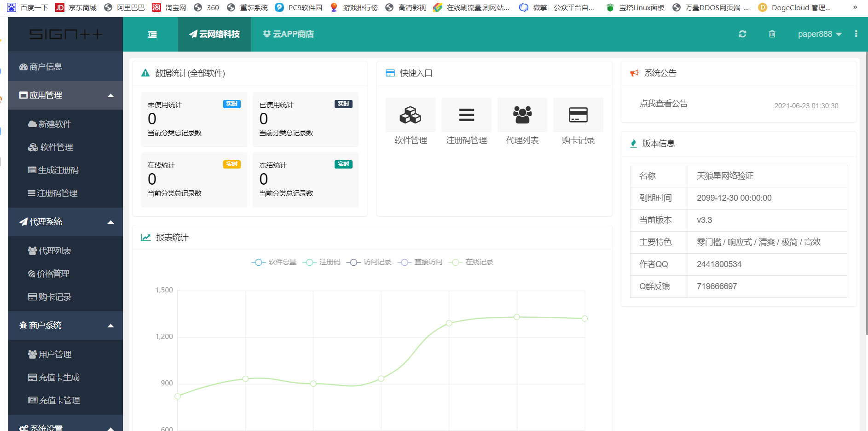Collapse the 商户系统 sidebar section
The width and height of the screenshot is (868, 431).
(65, 325)
